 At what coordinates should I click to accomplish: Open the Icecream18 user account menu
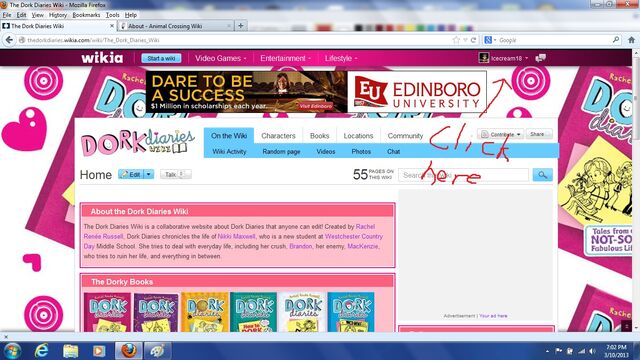coord(503,58)
